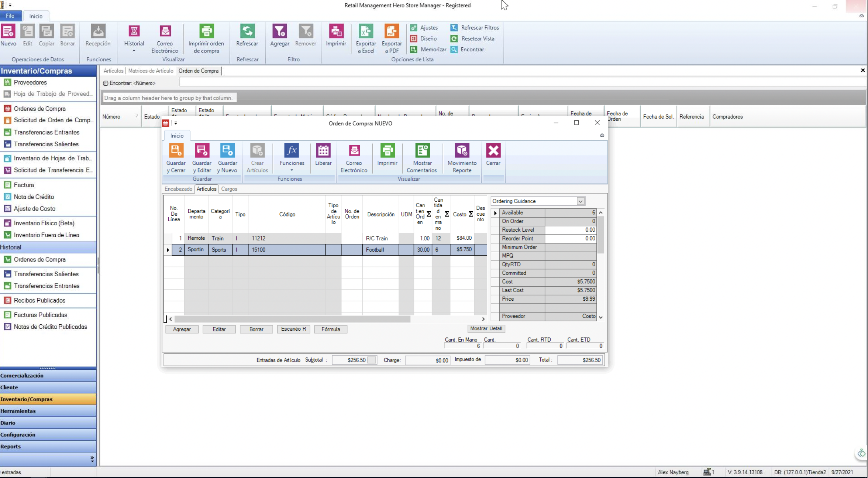The width and height of the screenshot is (868, 478).
Task: Click Guardar y Nuevo icon
Action: click(x=227, y=151)
